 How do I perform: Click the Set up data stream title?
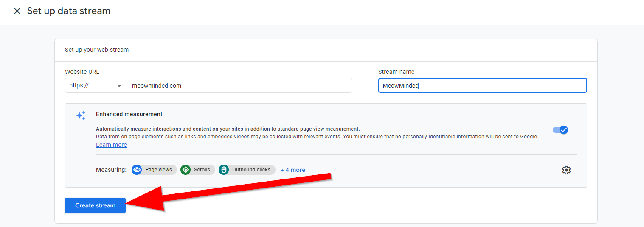tap(69, 11)
